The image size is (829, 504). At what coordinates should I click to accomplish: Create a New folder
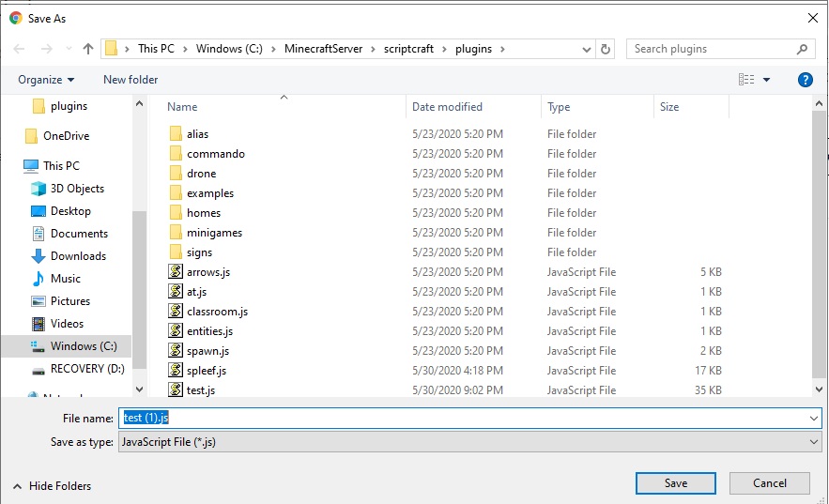130,80
